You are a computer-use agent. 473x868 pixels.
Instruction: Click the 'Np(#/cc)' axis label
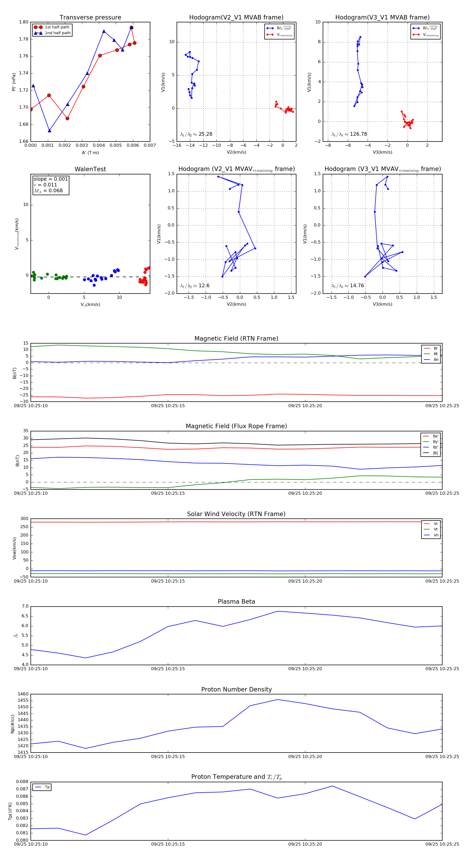click(12, 724)
